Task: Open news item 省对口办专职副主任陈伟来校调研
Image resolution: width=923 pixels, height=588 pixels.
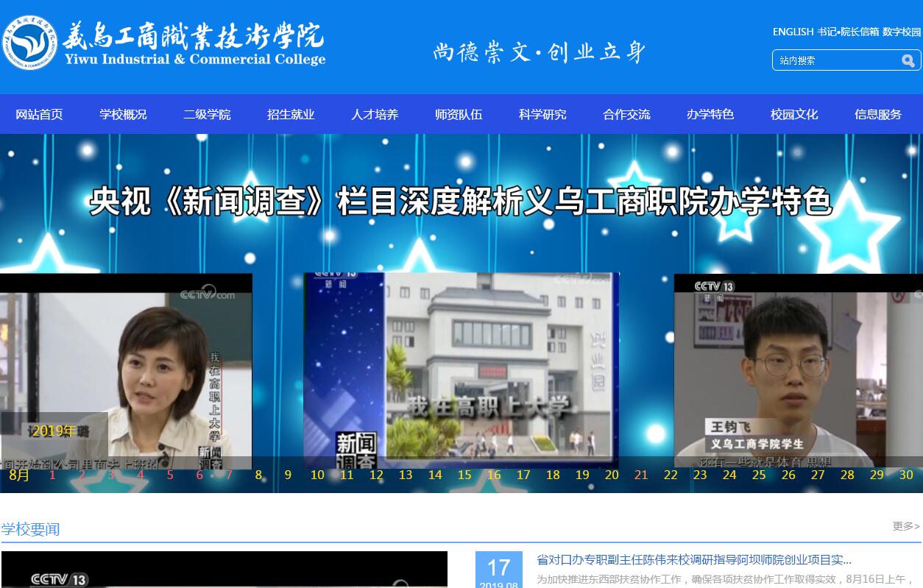Action: (694, 560)
